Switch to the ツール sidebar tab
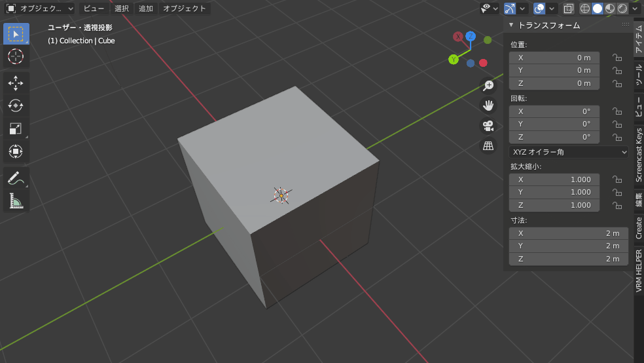Viewport: 644px width, 363px height. click(639, 74)
